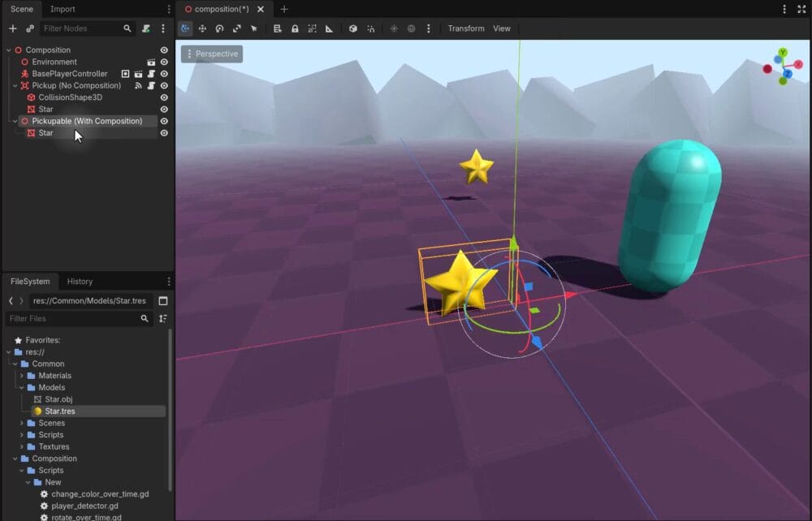
Task: Add a new scene tab
Action: pyautogui.click(x=283, y=9)
